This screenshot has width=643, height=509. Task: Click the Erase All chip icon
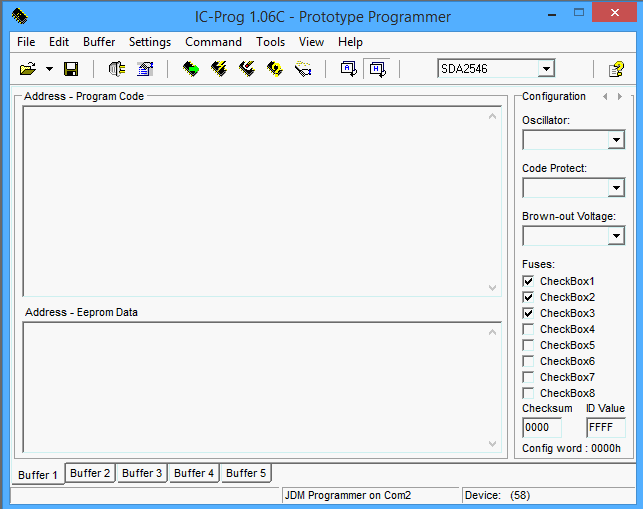coord(247,69)
